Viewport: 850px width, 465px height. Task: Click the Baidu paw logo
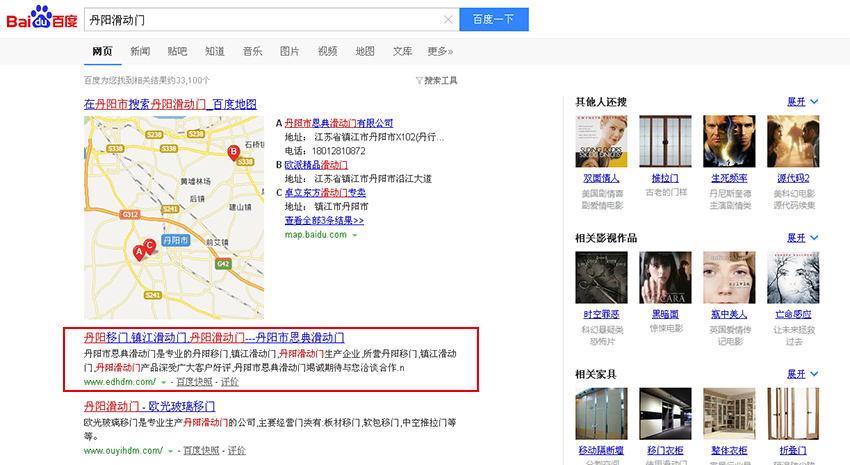pos(42,17)
